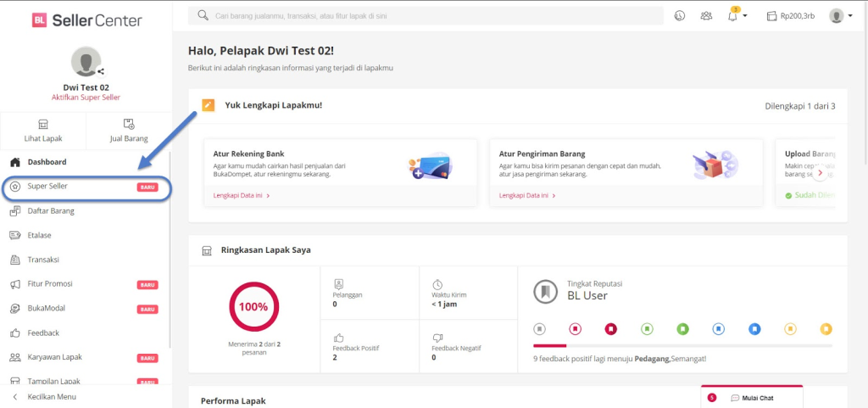The image size is (868, 408).
Task: Click the chat unread count badge 5
Action: pyautogui.click(x=712, y=398)
